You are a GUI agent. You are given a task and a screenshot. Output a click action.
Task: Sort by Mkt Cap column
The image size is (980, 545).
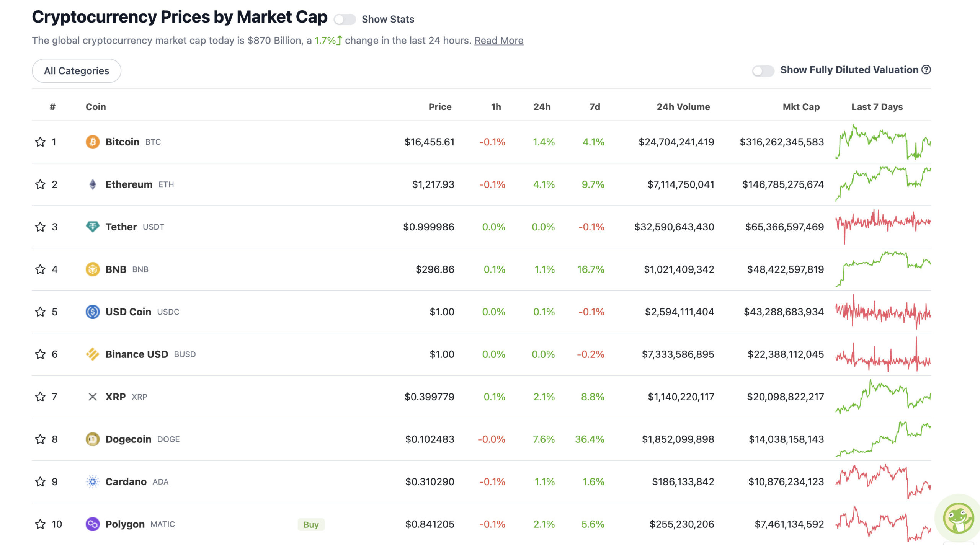(x=801, y=107)
